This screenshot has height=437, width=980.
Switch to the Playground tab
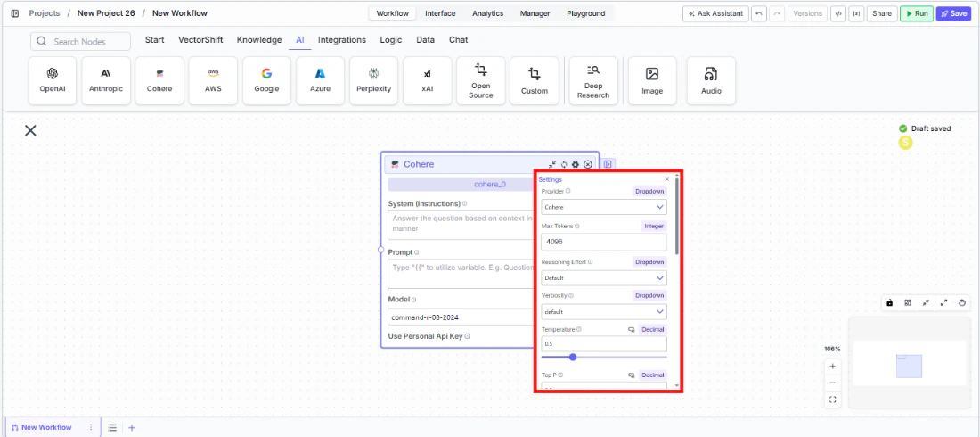tap(585, 13)
